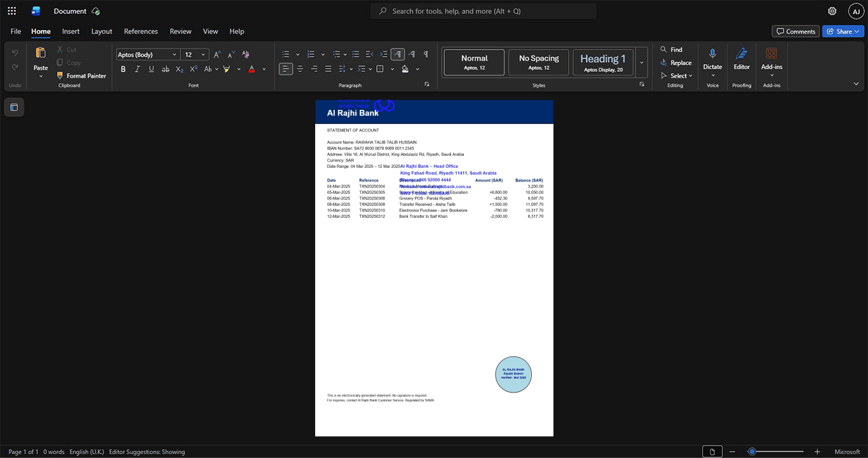Apply yellow text highlight color
This screenshot has height=458, width=868.
(227, 69)
